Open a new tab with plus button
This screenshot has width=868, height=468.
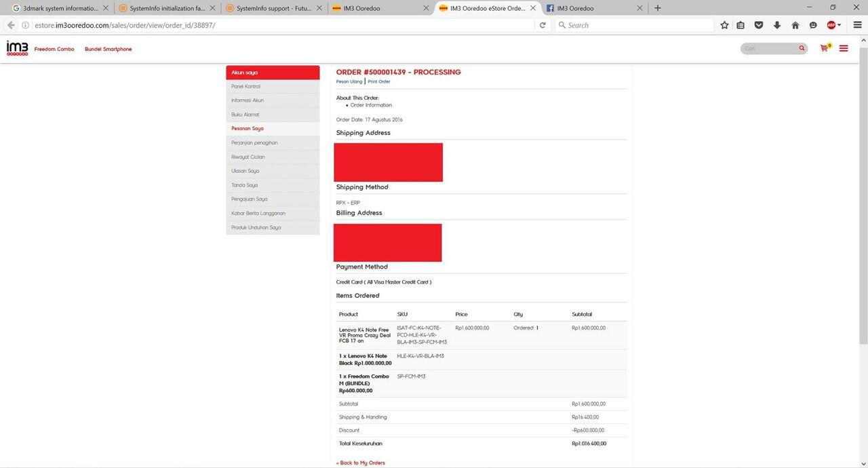[658, 8]
